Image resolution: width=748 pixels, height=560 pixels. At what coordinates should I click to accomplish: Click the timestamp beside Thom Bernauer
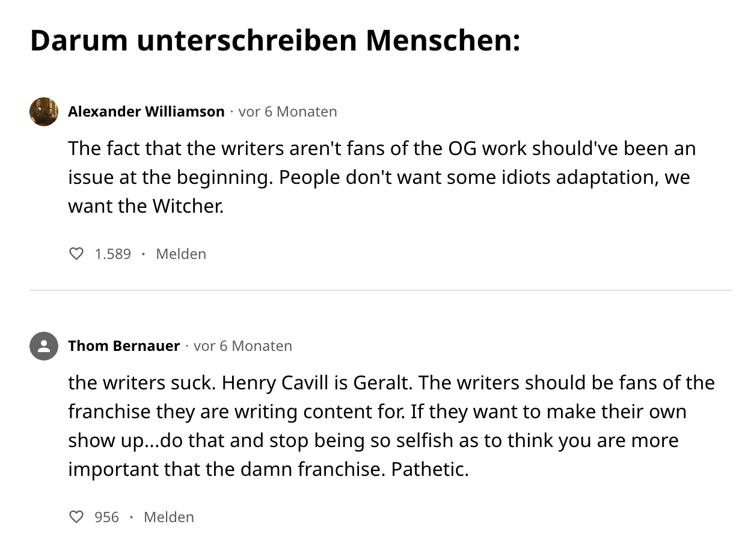pos(243,346)
